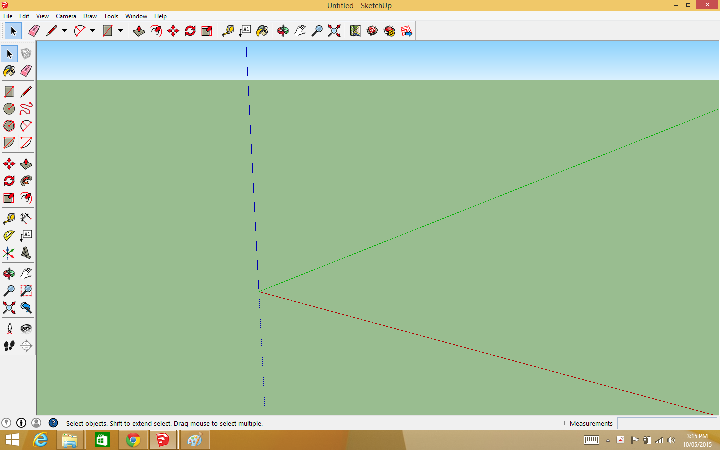Select the Rotate tool in top toolbar

pos(189,31)
